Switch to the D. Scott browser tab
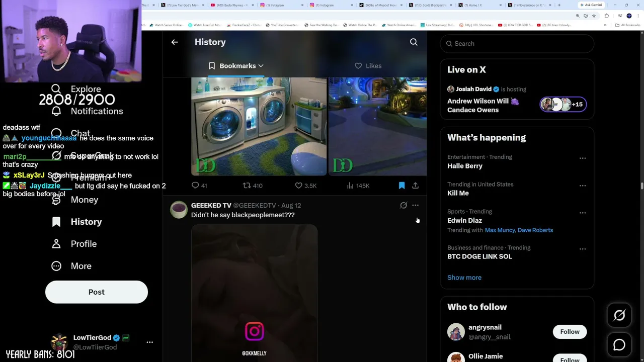This screenshot has height=362, width=644. click(431, 5)
